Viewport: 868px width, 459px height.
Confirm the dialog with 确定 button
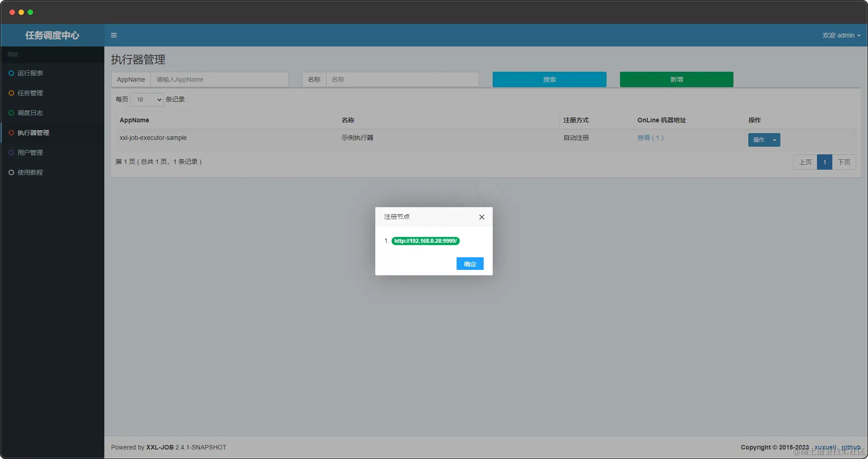tap(470, 264)
